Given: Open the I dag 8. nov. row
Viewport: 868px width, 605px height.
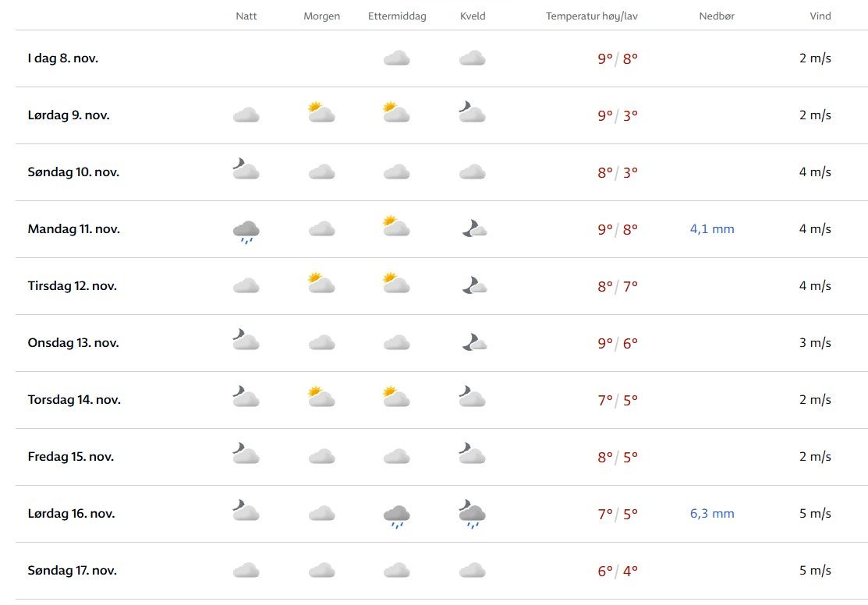Looking at the screenshot, I should pos(63,58).
